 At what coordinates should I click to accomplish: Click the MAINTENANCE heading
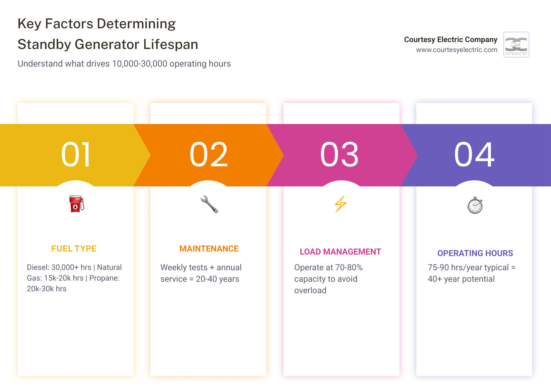tap(209, 249)
